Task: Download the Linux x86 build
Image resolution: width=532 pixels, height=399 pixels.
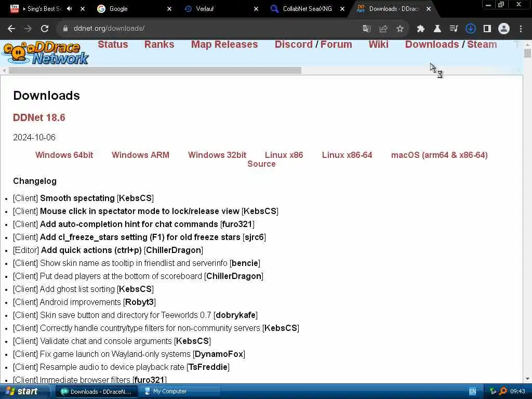Action: point(284,155)
